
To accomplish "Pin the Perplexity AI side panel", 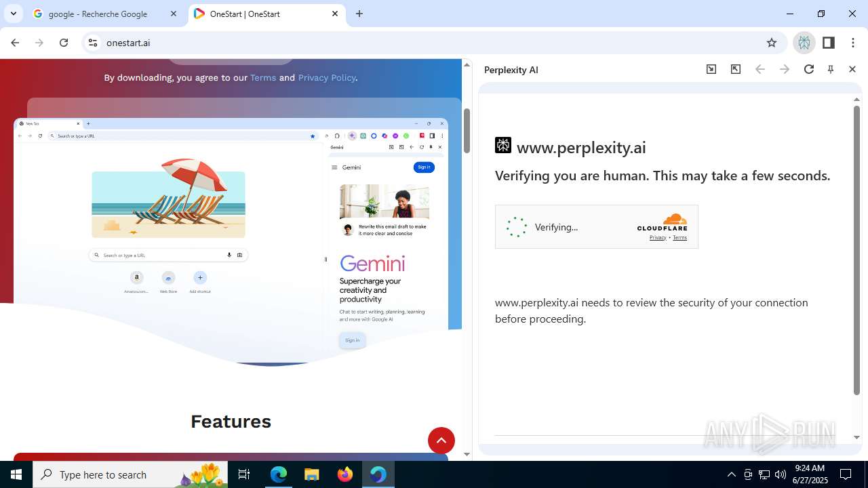I will coord(831,69).
